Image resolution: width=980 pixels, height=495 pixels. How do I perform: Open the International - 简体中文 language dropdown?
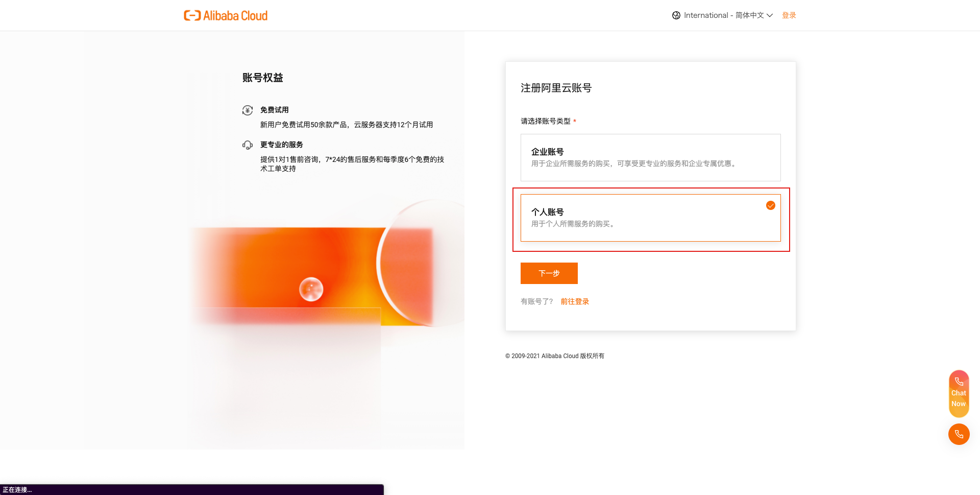pyautogui.click(x=723, y=15)
